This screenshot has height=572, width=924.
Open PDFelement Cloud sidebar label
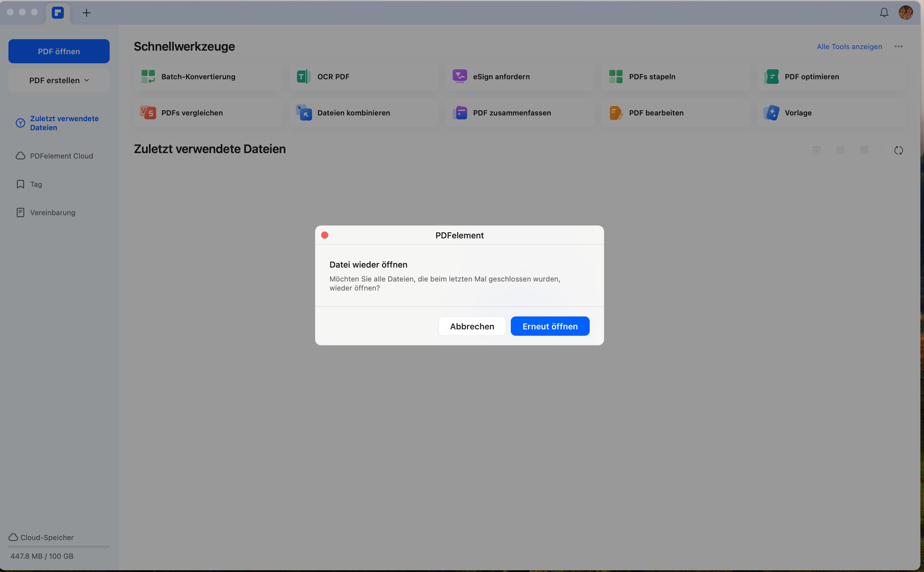(x=61, y=156)
